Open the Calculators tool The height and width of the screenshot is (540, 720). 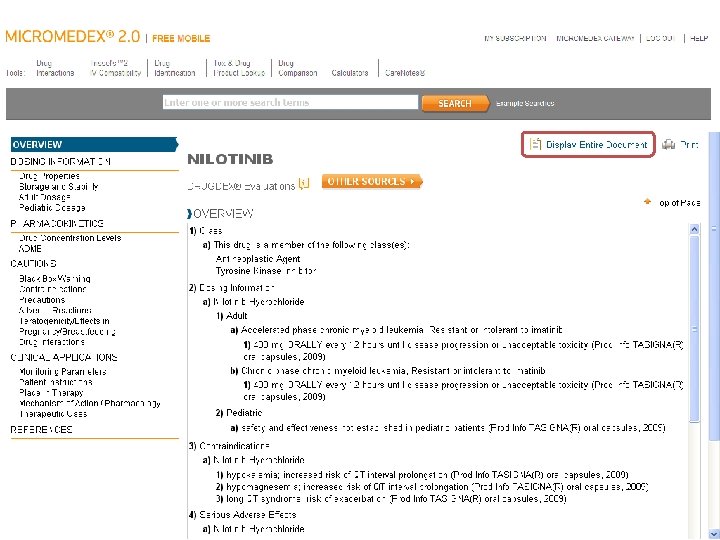(x=349, y=73)
